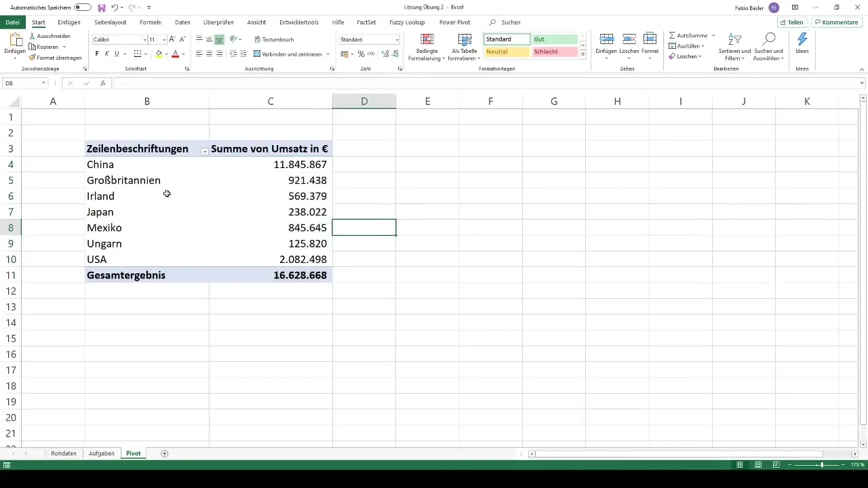Screen dimensions: 868x488
Task: Click align text left icon
Action: (199, 54)
